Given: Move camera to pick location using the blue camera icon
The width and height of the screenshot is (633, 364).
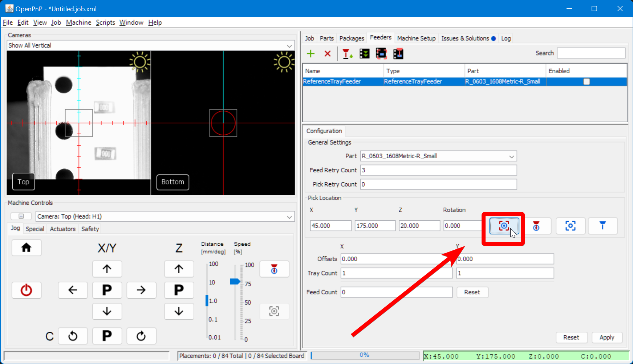Looking at the screenshot, I should [570, 226].
